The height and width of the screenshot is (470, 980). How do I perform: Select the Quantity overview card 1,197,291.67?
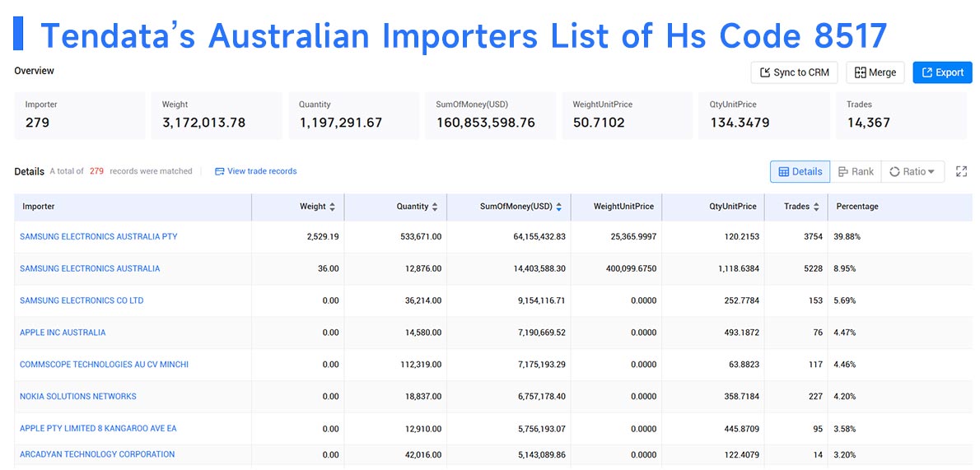pyautogui.click(x=354, y=115)
